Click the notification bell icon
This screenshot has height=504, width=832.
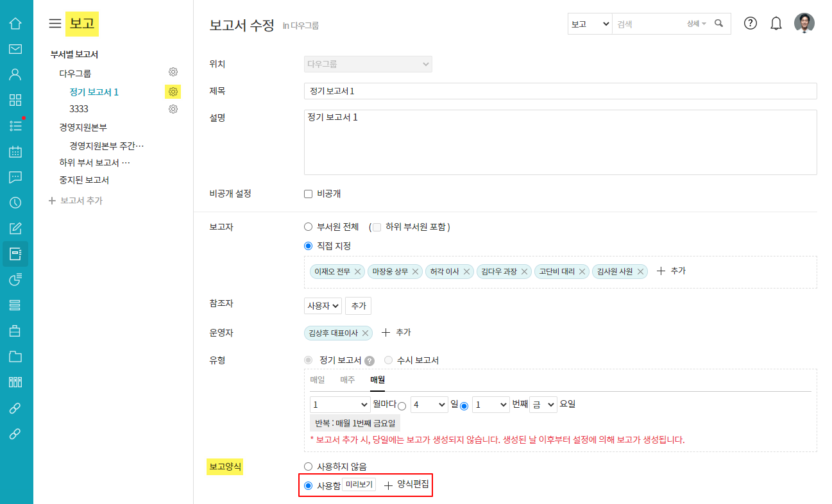click(776, 24)
